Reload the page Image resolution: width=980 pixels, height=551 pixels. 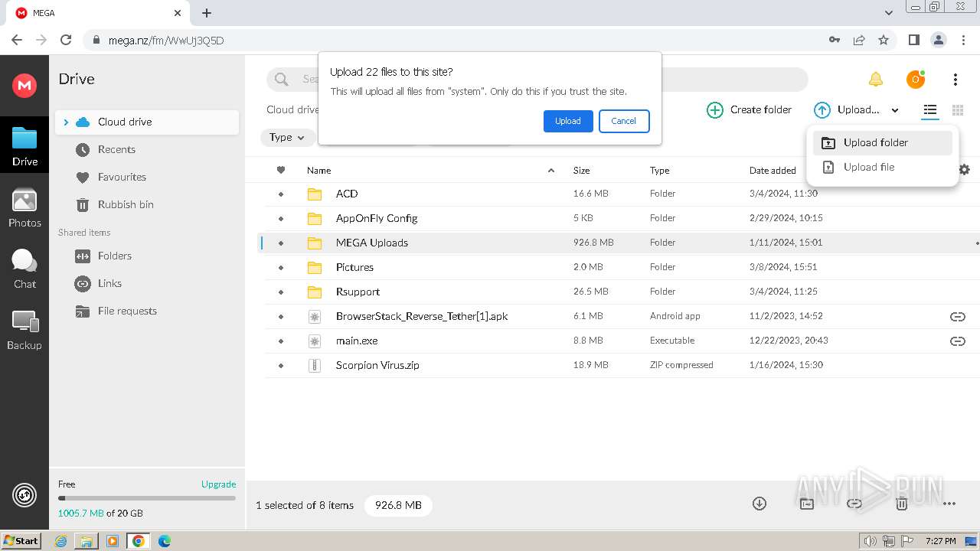pyautogui.click(x=66, y=40)
